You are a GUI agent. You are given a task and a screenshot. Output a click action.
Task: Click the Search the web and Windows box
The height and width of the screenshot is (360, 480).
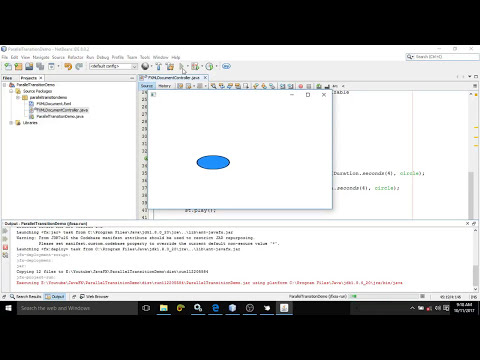77,308
